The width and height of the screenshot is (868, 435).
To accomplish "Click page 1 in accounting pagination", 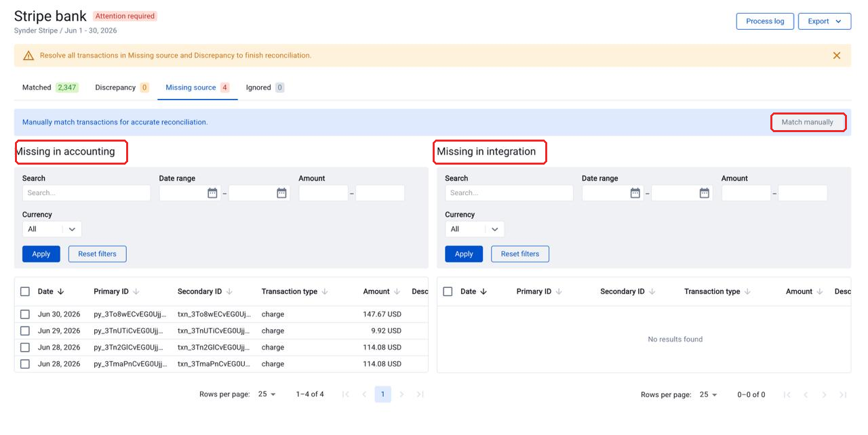I will tap(383, 394).
